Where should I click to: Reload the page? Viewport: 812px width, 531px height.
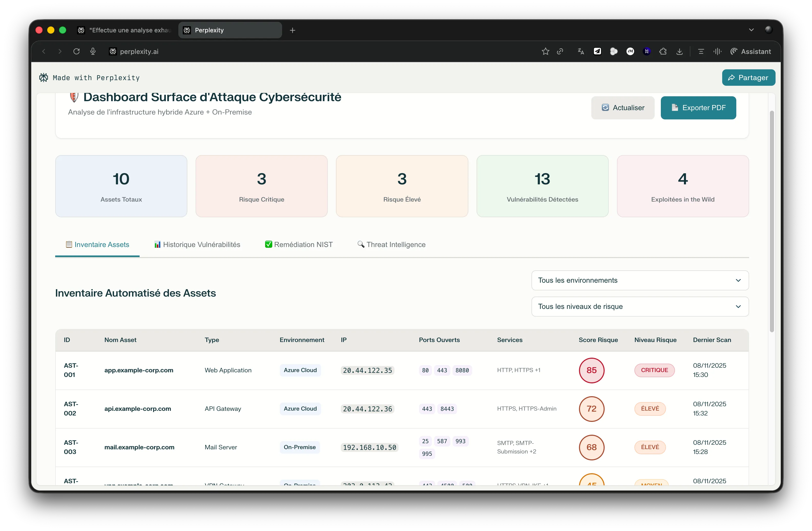[76, 52]
